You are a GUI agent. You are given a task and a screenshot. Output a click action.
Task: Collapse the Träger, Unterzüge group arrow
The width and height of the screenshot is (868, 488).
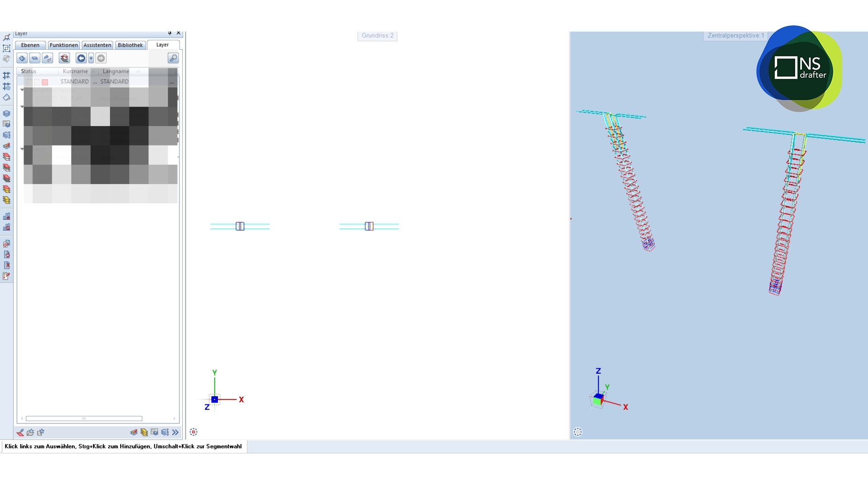22,149
